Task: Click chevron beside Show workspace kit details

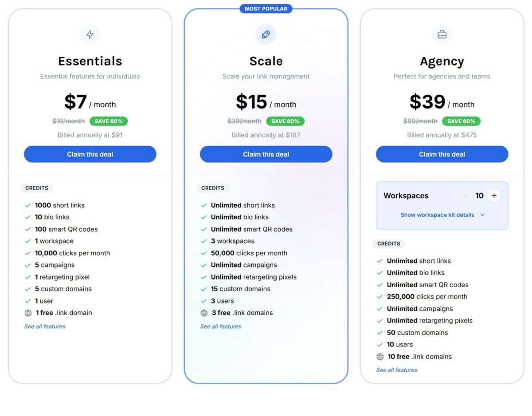Action: [x=482, y=215]
